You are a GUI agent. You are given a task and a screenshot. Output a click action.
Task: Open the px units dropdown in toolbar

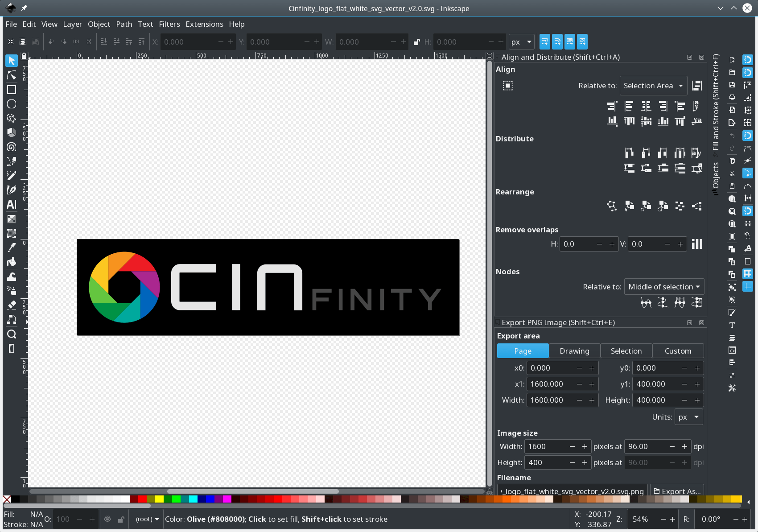522,42
